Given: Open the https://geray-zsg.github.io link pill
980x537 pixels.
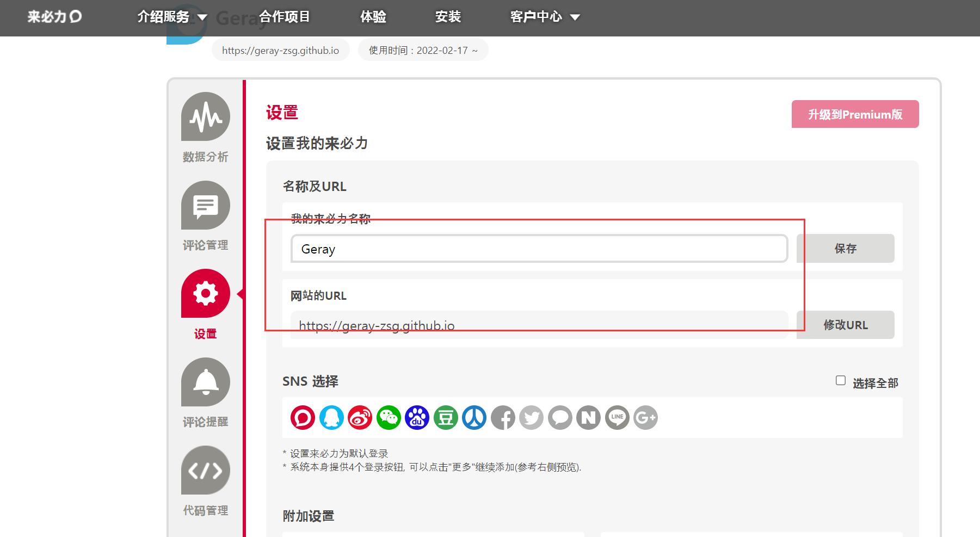Looking at the screenshot, I should point(281,50).
